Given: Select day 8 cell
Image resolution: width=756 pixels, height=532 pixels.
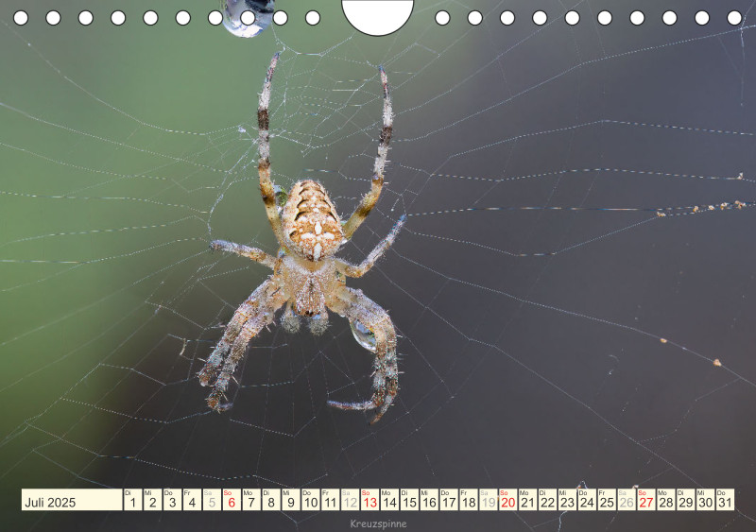Looking at the screenshot, I should pos(271,500).
